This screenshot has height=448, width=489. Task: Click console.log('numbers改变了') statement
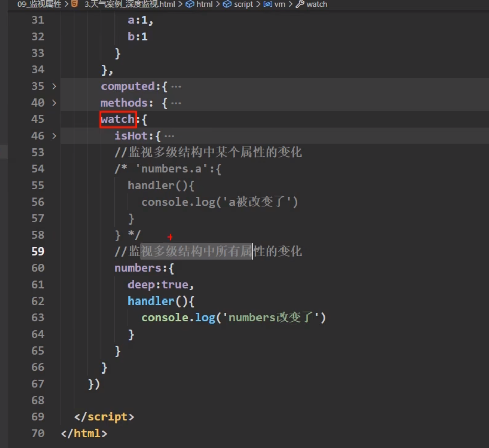click(x=234, y=317)
